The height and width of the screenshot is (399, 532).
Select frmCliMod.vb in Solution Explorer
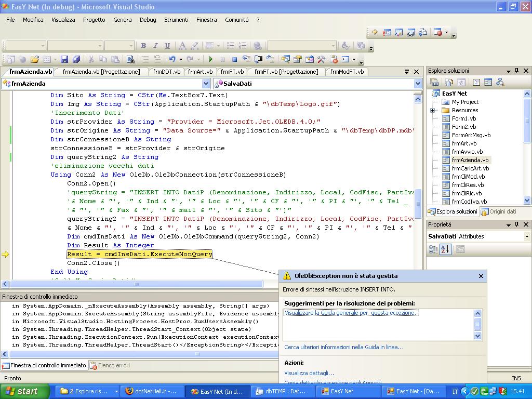468,177
